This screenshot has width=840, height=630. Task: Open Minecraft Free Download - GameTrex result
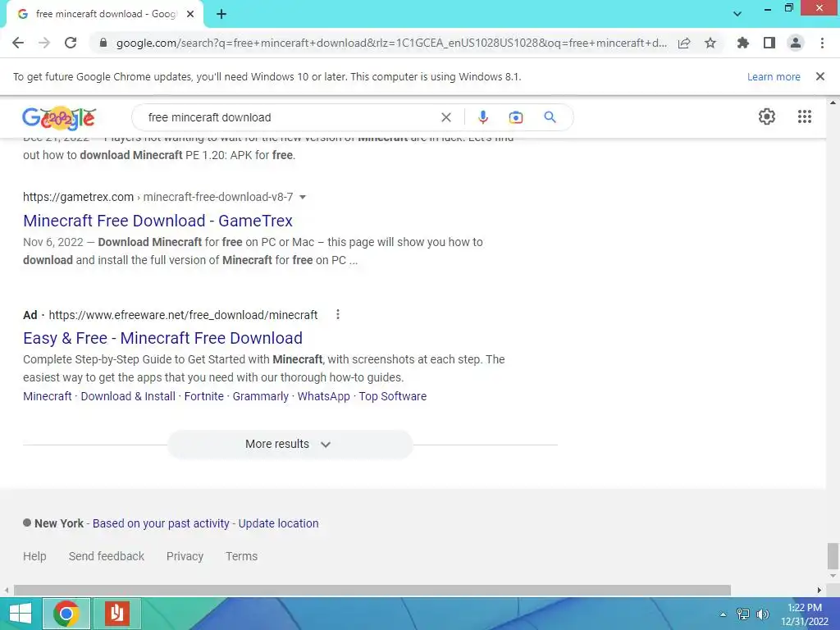click(x=157, y=221)
